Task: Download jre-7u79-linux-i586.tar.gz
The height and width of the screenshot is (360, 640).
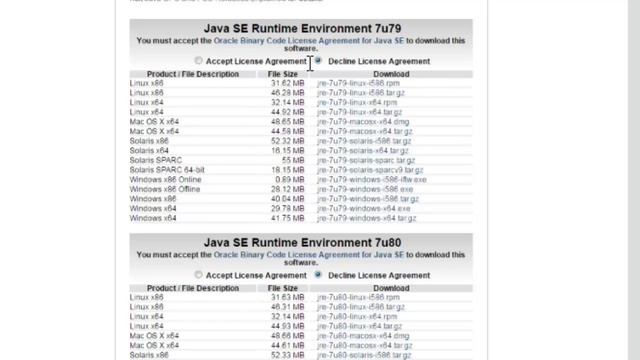Action: click(361, 93)
